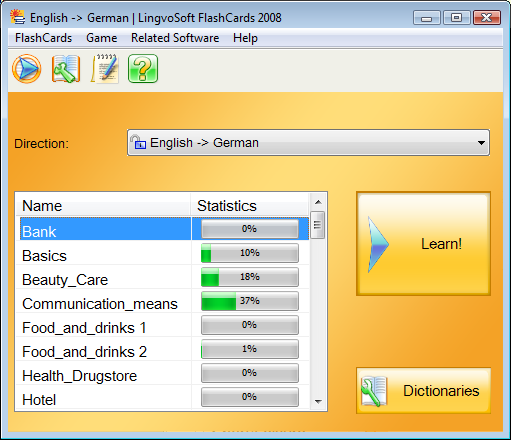Click the arrow icon on Learn! button

click(x=378, y=245)
